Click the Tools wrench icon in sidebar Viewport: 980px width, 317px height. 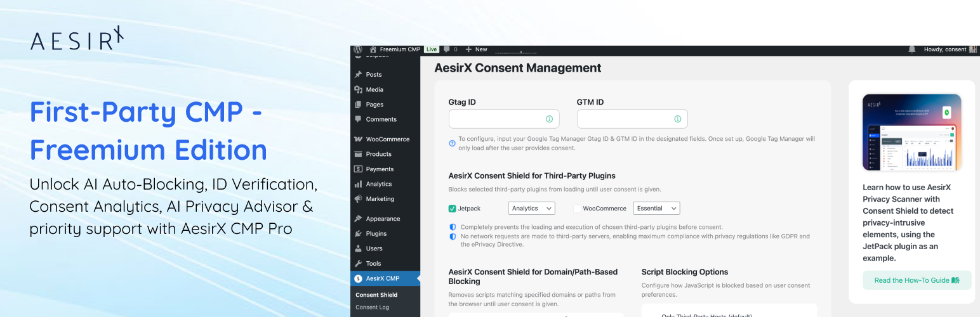[x=358, y=263]
